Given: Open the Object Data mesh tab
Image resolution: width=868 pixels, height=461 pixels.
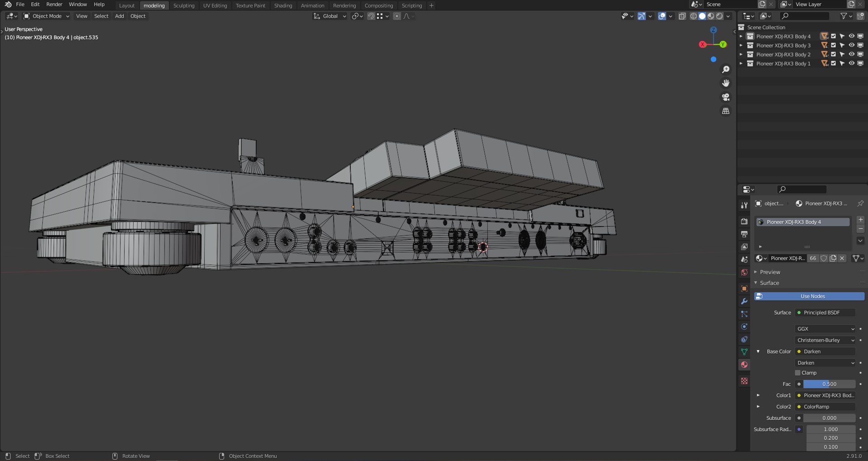Looking at the screenshot, I should (x=744, y=352).
